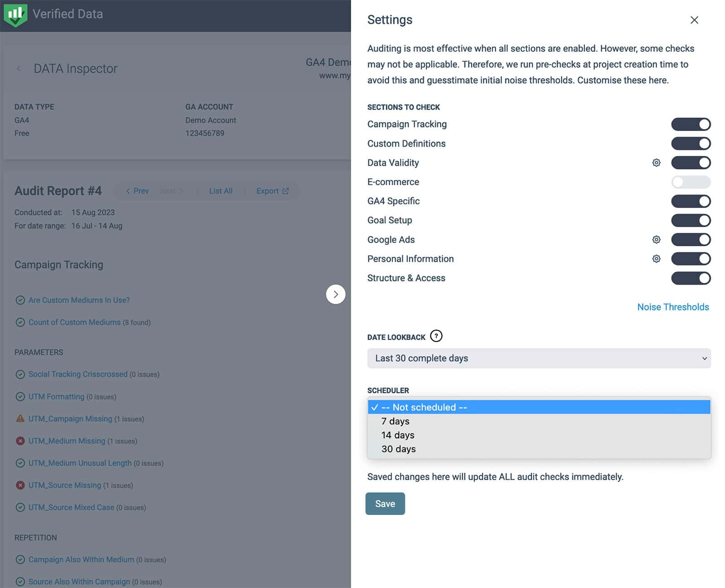Click check icon for Campaign Also Within Medium
This screenshot has height=588, width=725.
coord(20,559)
